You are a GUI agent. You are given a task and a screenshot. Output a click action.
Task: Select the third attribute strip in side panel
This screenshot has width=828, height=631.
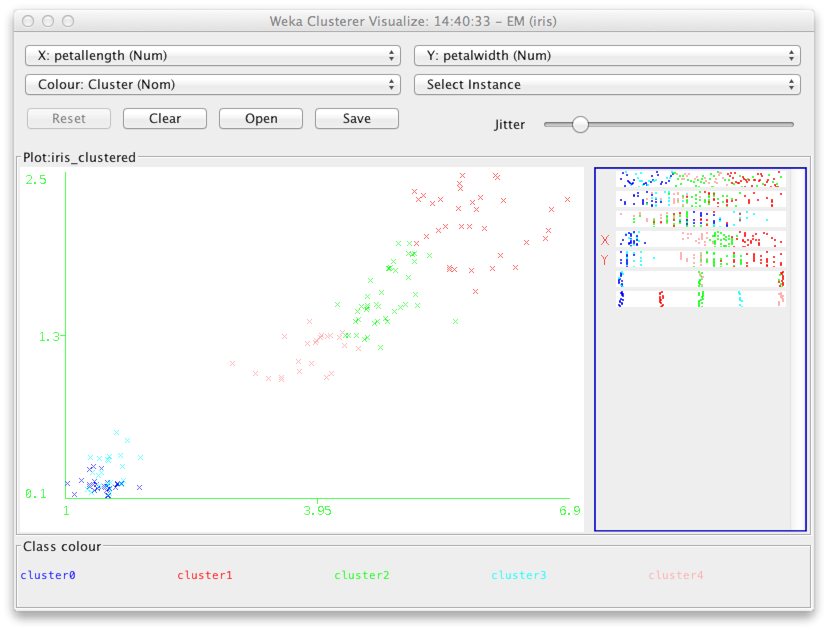coord(701,219)
